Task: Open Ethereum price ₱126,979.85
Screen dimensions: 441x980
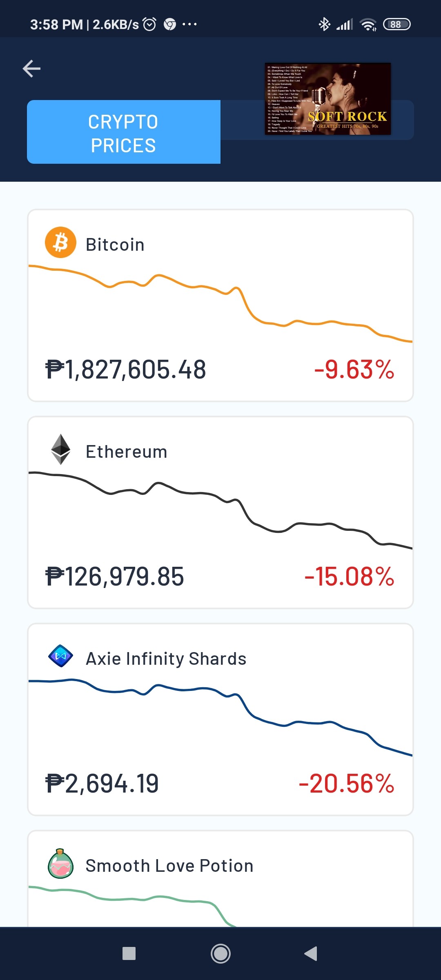Action: (115, 577)
